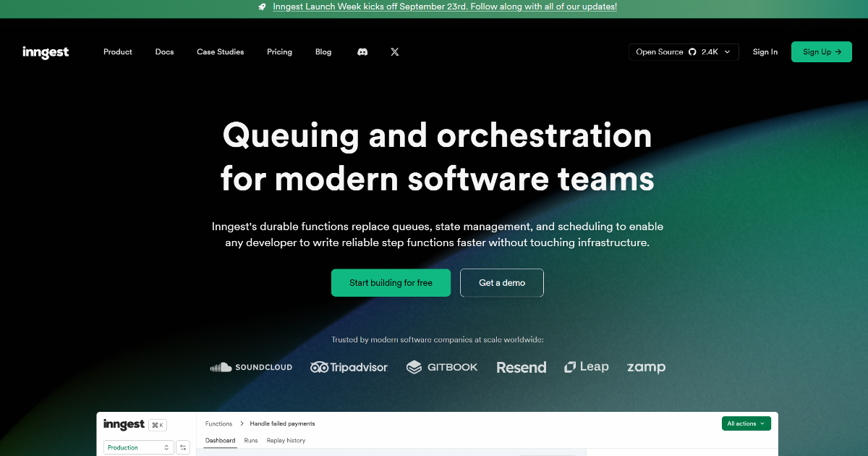Click the X (Twitter) icon
Viewport: 868px width, 456px height.
click(394, 51)
